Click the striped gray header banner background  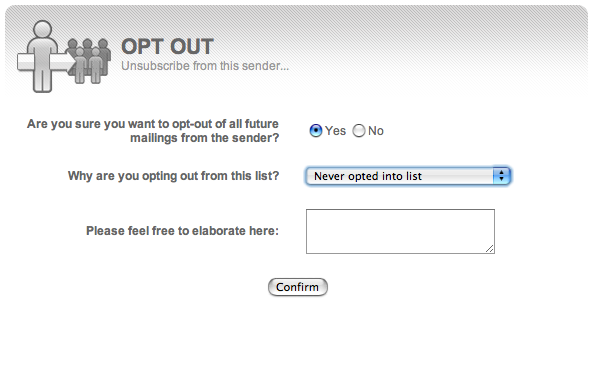pyautogui.click(x=416, y=49)
